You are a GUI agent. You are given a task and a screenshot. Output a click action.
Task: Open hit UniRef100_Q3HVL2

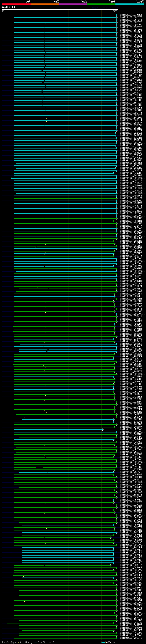coord(131,15)
